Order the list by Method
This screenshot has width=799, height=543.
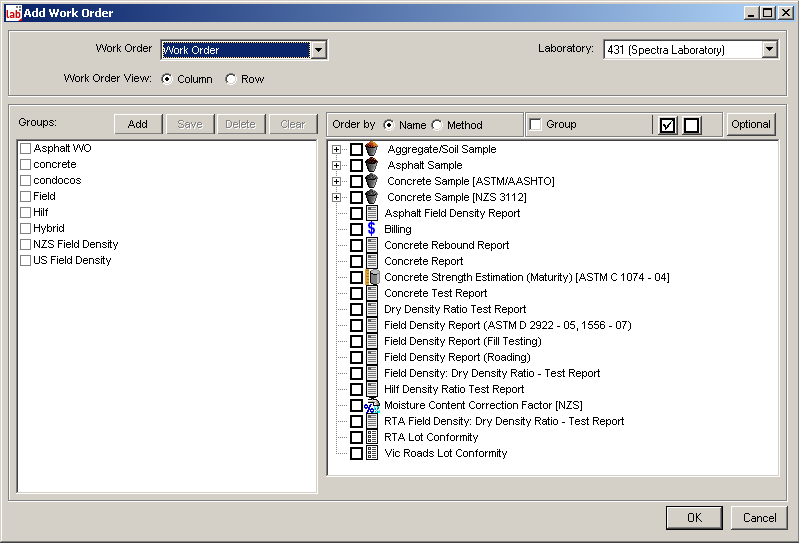[x=437, y=125]
